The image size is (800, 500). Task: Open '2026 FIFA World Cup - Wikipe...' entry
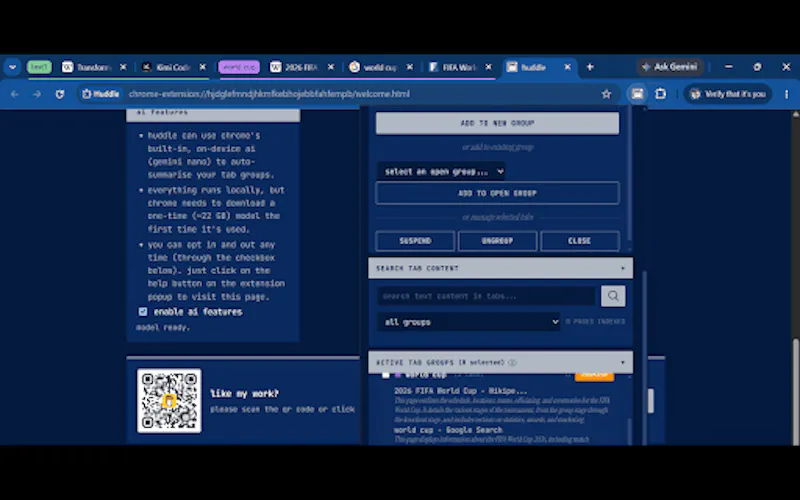coord(461,391)
